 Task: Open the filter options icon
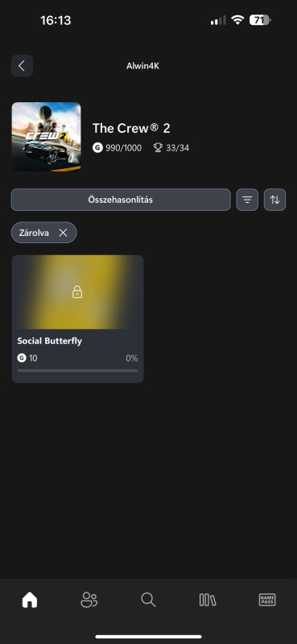(247, 200)
